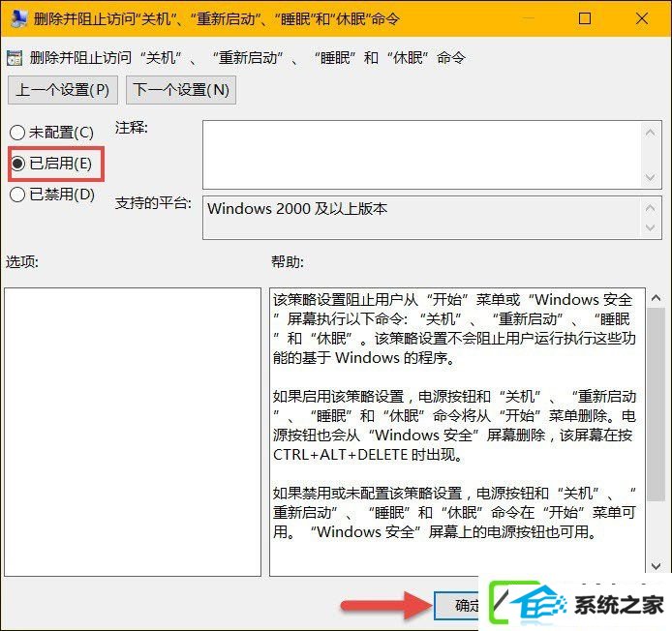This screenshot has width=672, height=631.
Task: Click the 选项: label
Action: pos(22,261)
